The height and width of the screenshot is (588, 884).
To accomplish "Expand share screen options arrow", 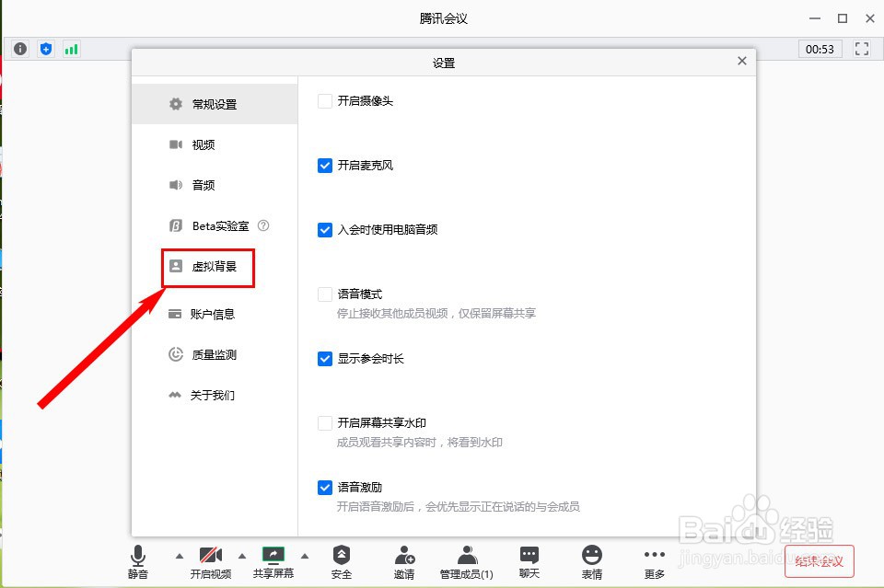I will coord(305,556).
